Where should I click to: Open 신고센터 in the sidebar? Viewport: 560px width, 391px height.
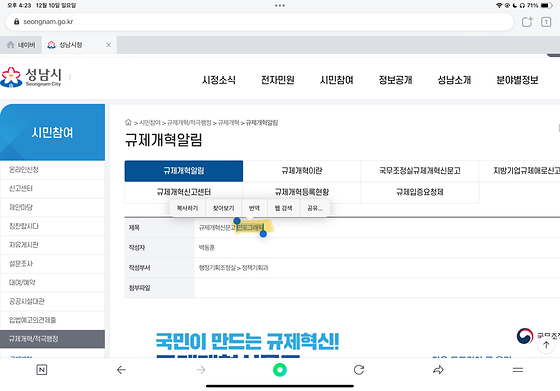(52, 189)
